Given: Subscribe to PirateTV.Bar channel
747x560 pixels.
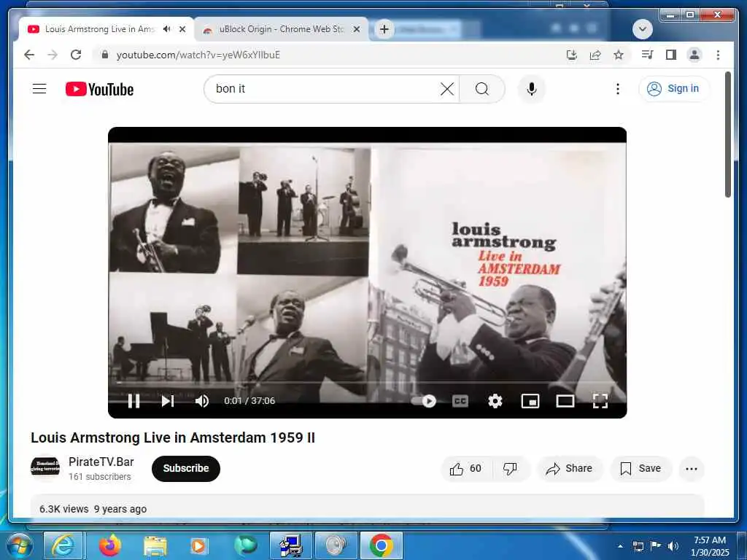Looking at the screenshot, I should coord(186,469).
